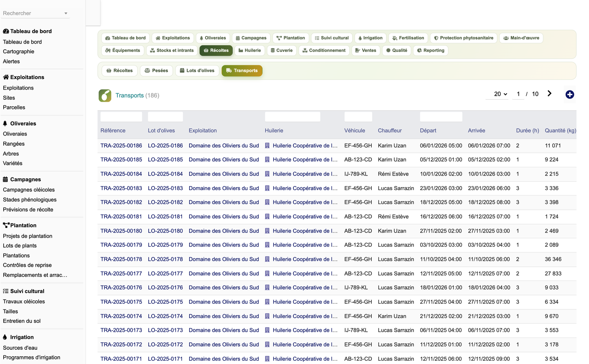Open the Exploitations top tab
Image resolution: width=589 pixels, height=364 pixels.
pos(172,38)
